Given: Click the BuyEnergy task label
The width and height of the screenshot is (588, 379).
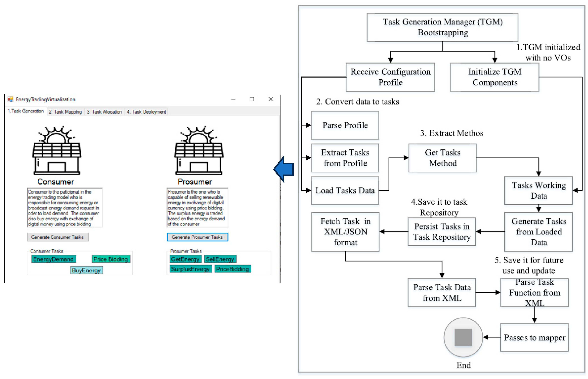Looking at the screenshot, I should pyautogui.click(x=86, y=270).
